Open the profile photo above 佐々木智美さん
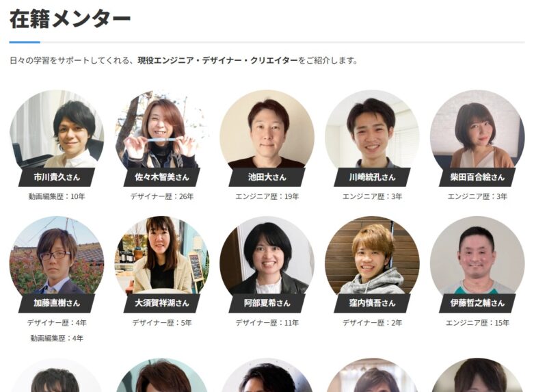Image resolution: width=547 pixels, height=392 pixels. point(162,129)
